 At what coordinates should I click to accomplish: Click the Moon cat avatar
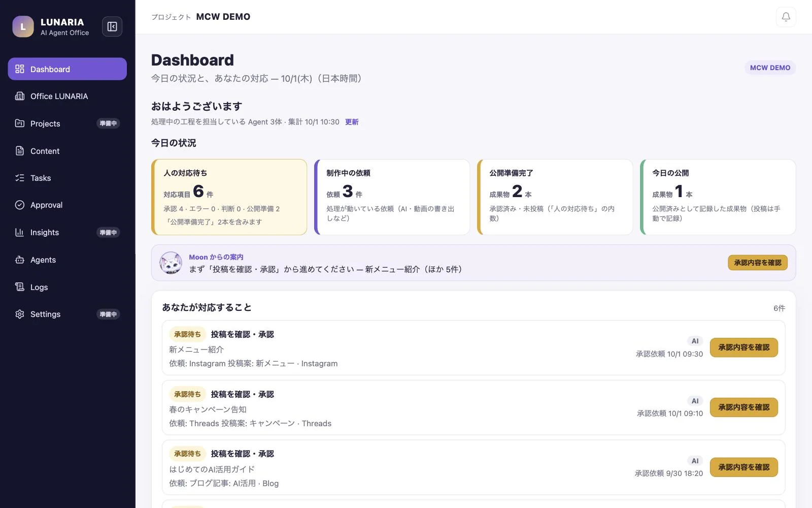171,263
